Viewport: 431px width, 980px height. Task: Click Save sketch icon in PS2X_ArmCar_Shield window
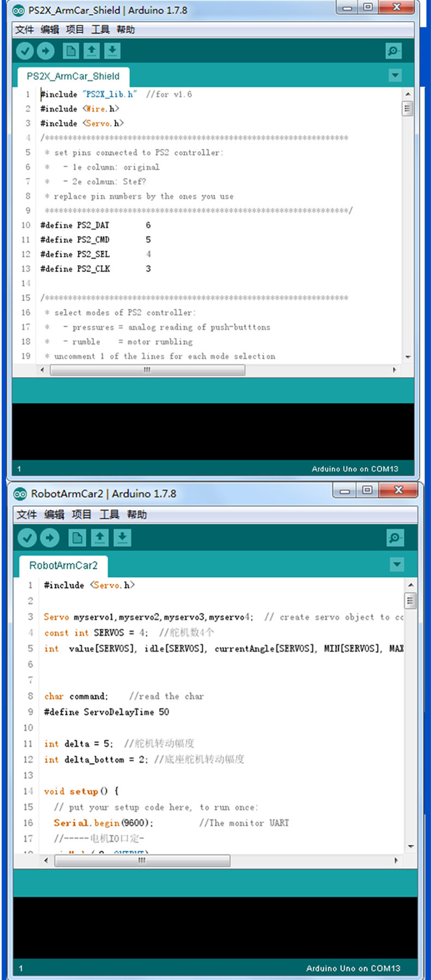click(x=112, y=51)
